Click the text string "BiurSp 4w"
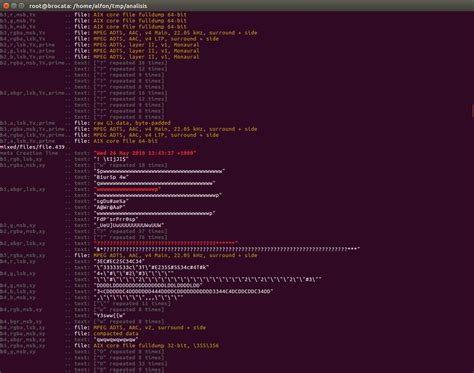Screen dimensions: 474x373 [x=111, y=177]
